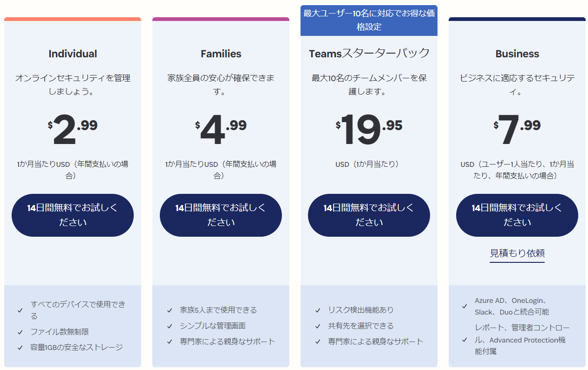Click Families plan's 14日間無料 trial button
588x370 pixels.
(x=220, y=215)
